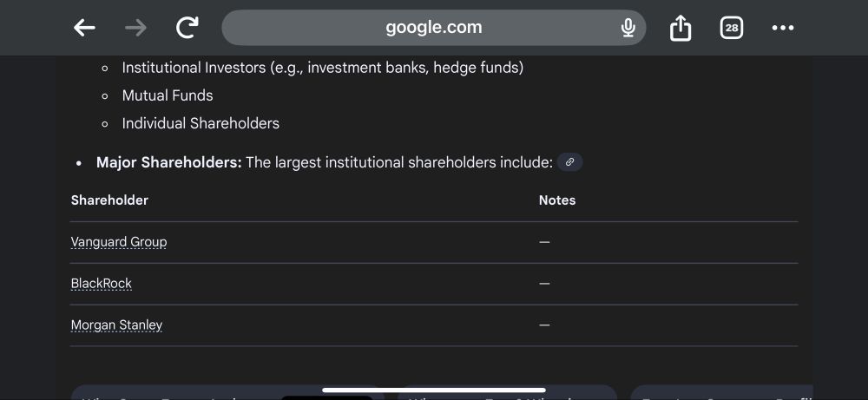Go back using the back arrow
868x400 pixels.
click(x=84, y=28)
